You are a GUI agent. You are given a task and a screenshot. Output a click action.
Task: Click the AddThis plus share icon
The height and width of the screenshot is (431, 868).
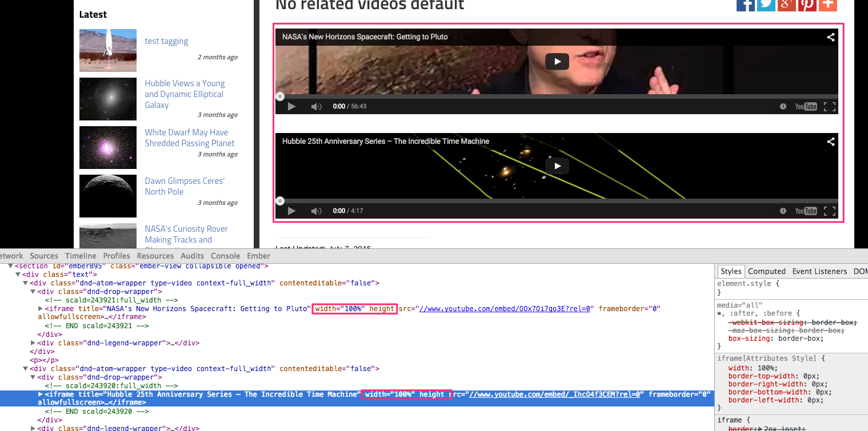(827, 5)
